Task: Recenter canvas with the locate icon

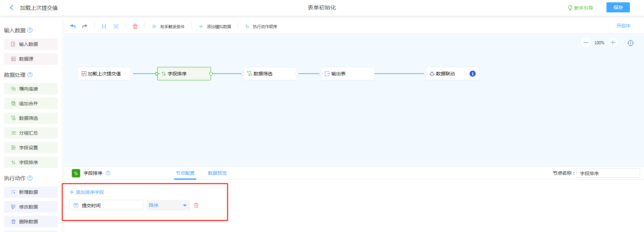Action: click(x=631, y=43)
